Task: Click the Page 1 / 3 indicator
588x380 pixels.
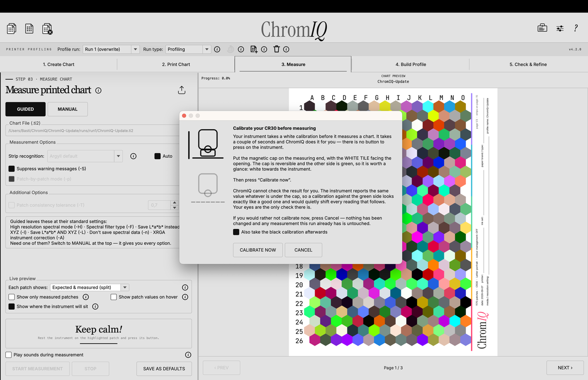Action: (x=393, y=368)
